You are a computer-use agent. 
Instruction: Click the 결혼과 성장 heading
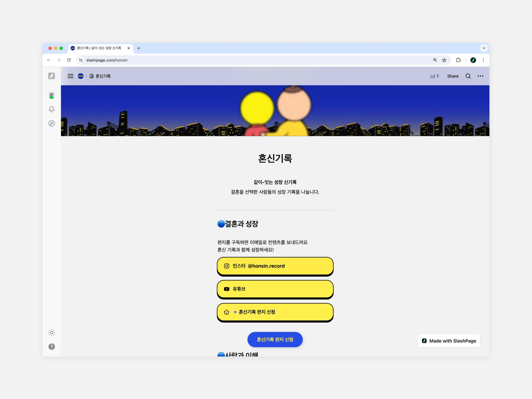pos(238,224)
